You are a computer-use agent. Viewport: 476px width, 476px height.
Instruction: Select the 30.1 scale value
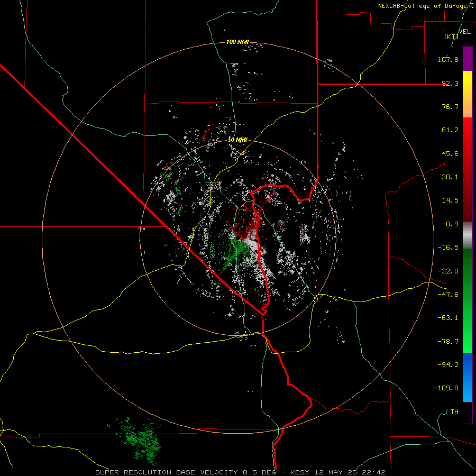[450, 177]
